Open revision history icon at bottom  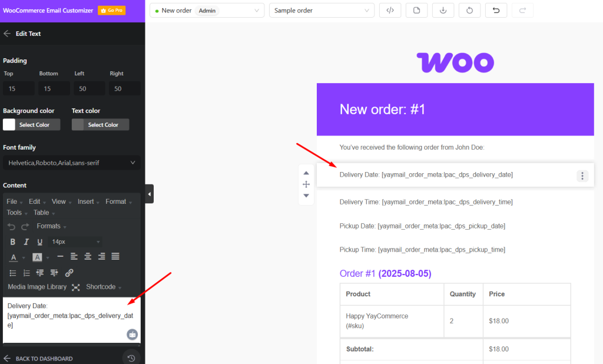point(131,358)
